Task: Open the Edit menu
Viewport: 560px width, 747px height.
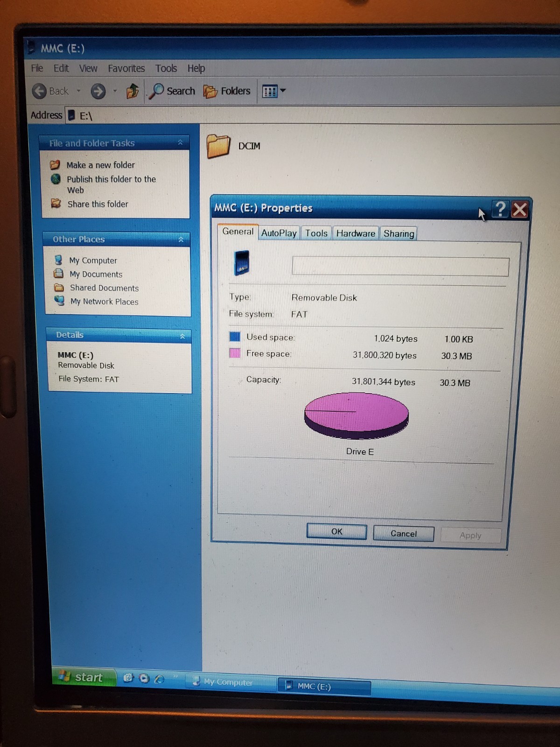Action: [61, 68]
